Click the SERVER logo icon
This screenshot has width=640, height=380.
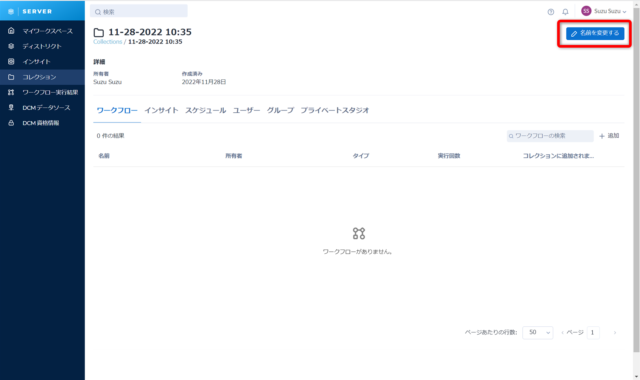click(x=11, y=11)
